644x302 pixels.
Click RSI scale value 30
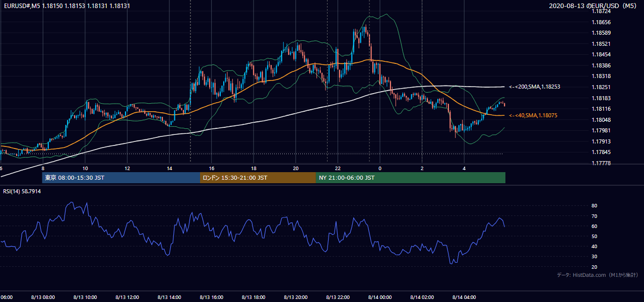coord(594,257)
